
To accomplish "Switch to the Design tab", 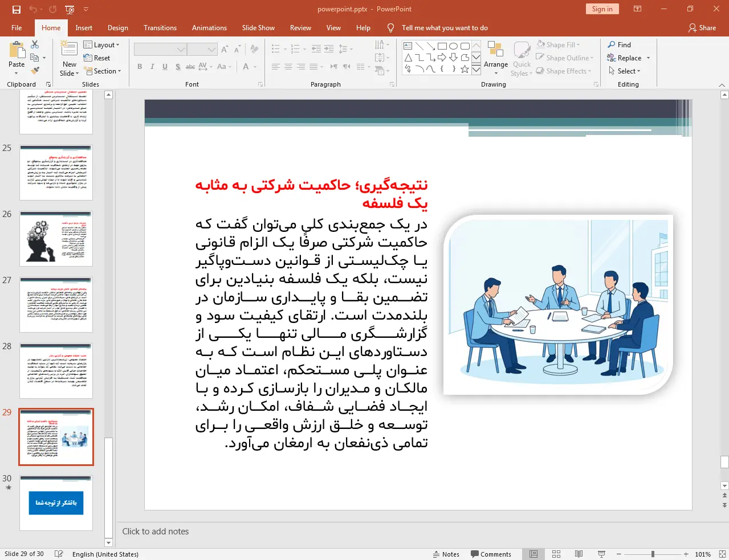I will pyautogui.click(x=118, y=28).
